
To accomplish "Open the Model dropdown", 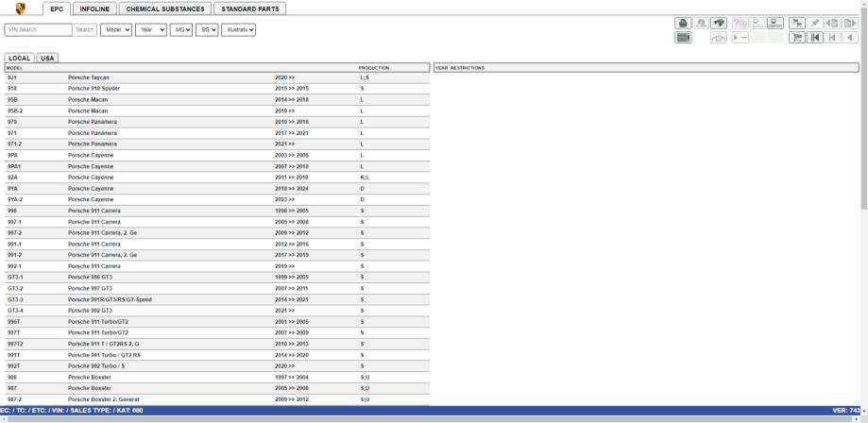I will 116,30.
